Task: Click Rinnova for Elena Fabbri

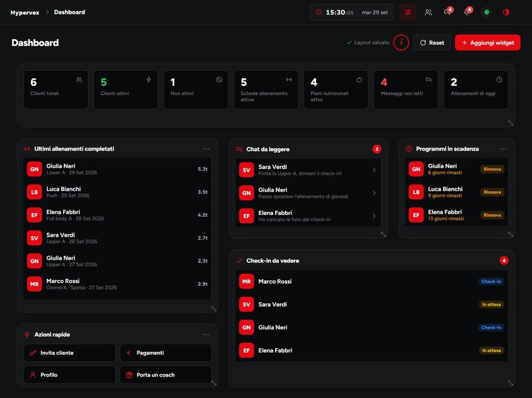Action: [492, 215]
